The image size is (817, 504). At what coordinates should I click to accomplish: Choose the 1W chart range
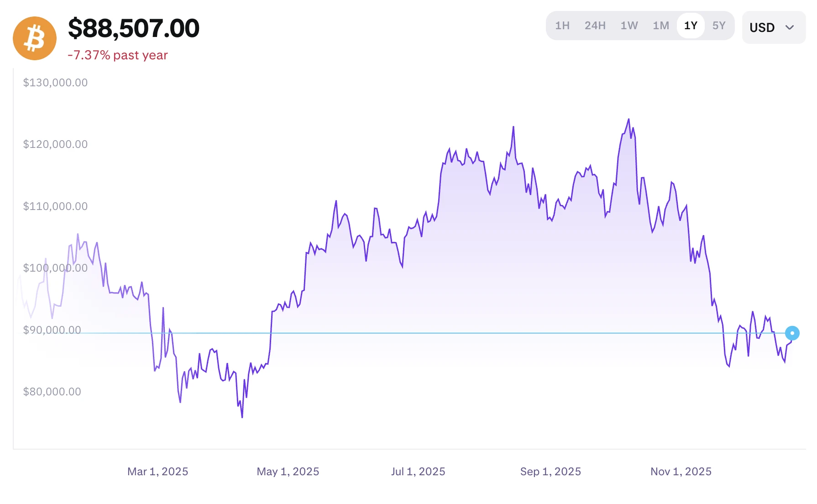pos(629,26)
